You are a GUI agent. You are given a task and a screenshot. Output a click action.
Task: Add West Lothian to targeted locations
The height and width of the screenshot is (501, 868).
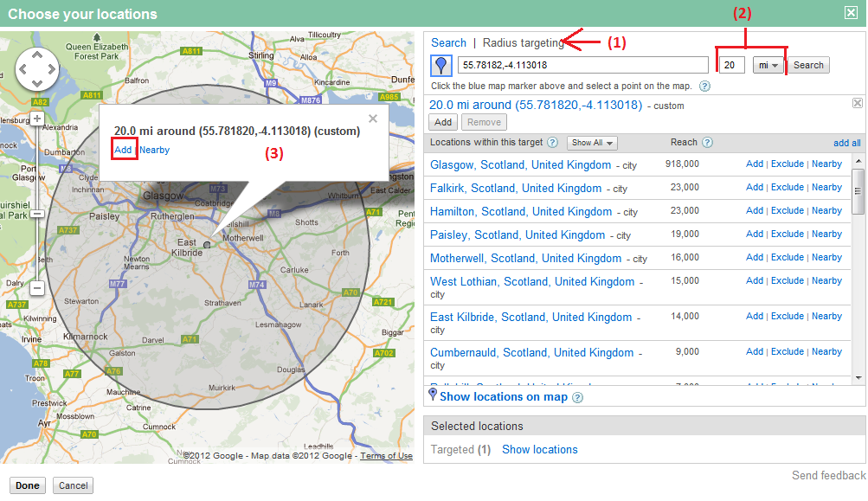(755, 280)
